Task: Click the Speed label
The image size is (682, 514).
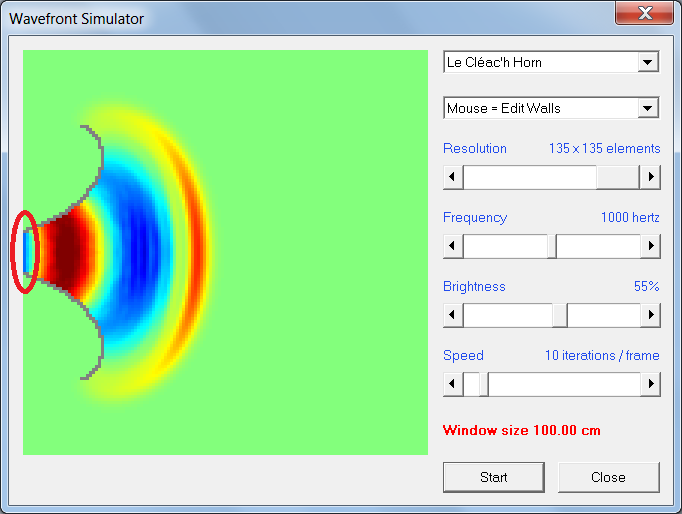Action: pyautogui.click(x=463, y=355)
